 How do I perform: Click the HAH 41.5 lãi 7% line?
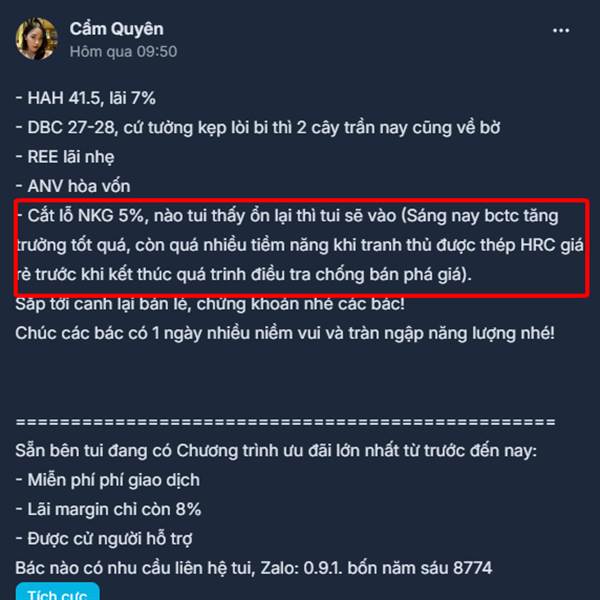tap(86, 98)
